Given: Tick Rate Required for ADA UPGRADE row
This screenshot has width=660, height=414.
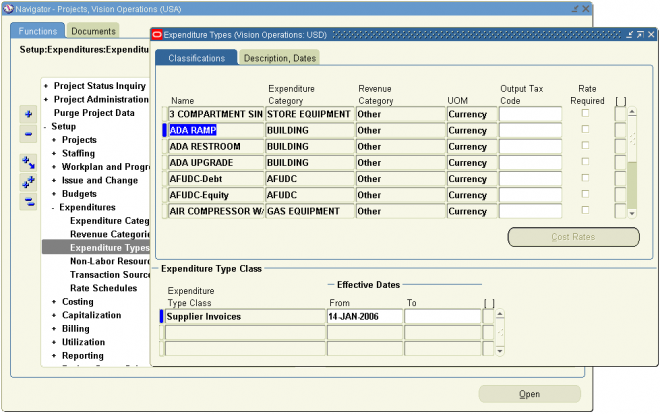Looking at the screenshot, I should coord(585,162).
